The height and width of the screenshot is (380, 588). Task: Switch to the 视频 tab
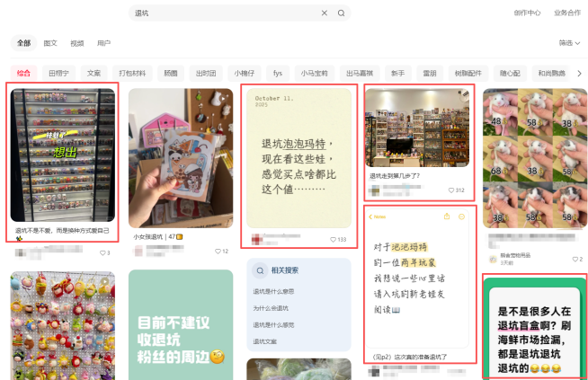[77, 43]
